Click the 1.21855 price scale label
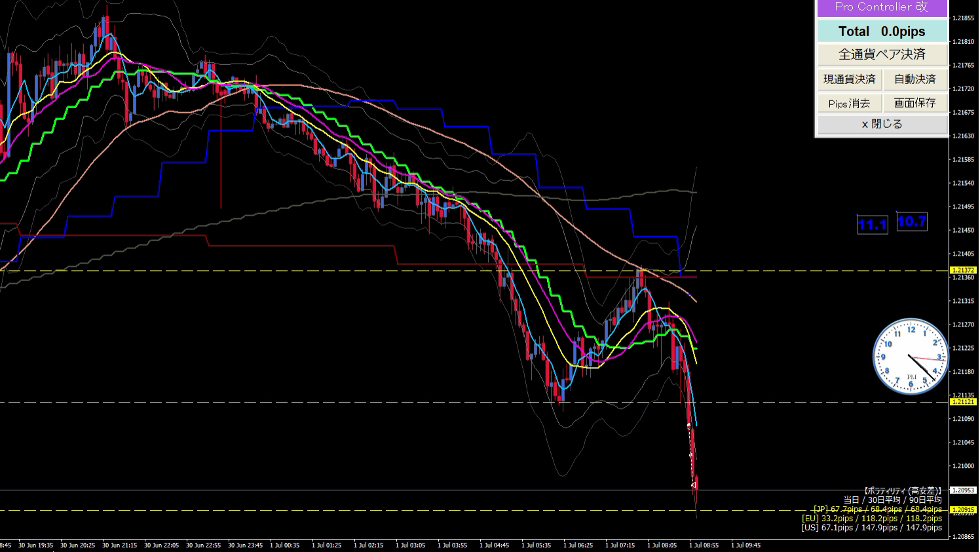This screenshot has height=552, width=980. [x=963, y=18]
